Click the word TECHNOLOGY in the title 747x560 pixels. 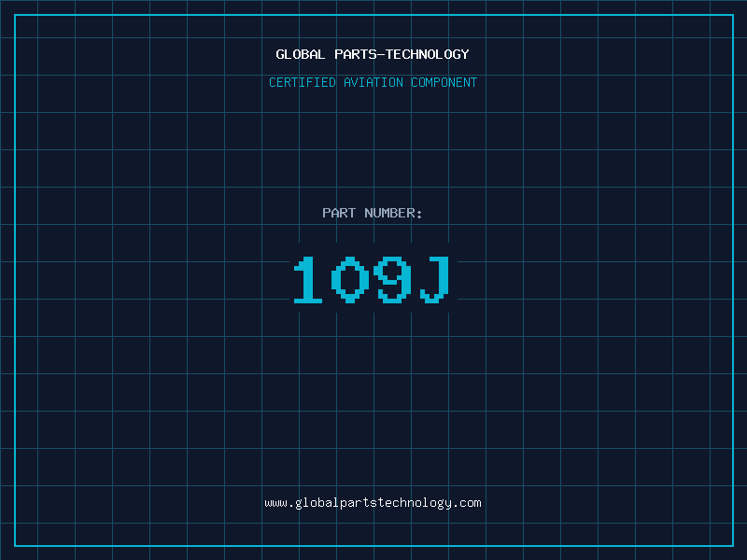point(428,54)
